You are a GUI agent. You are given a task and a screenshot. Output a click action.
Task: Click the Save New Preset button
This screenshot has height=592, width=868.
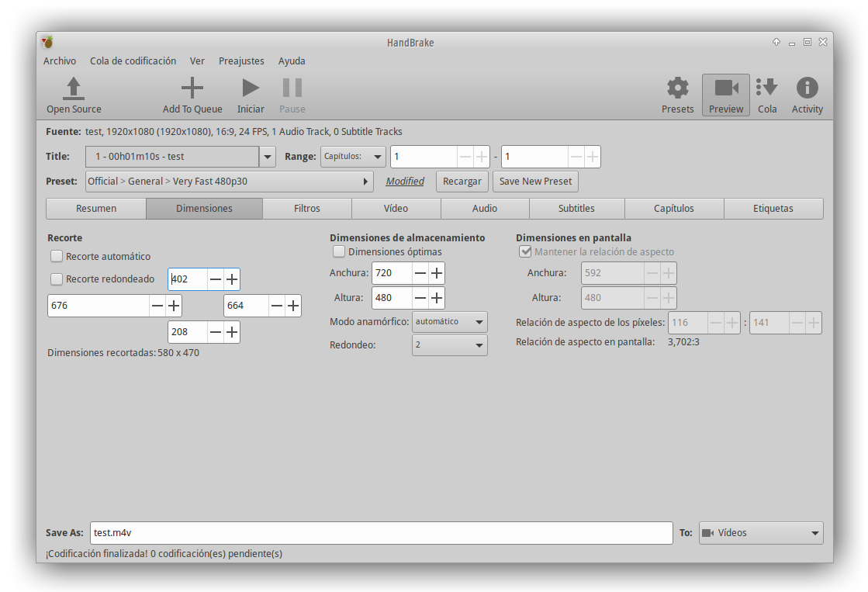pos(535,182)
